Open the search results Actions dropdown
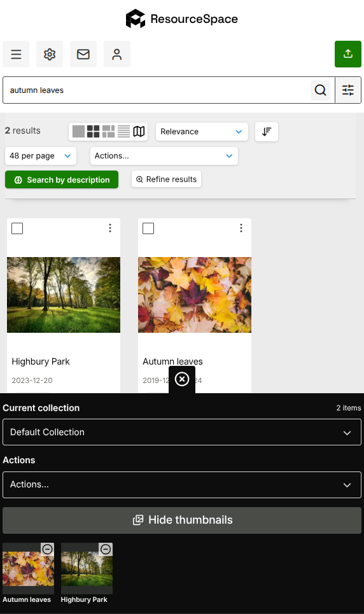Screen dimensions: 364x614 tap(164, 156)
